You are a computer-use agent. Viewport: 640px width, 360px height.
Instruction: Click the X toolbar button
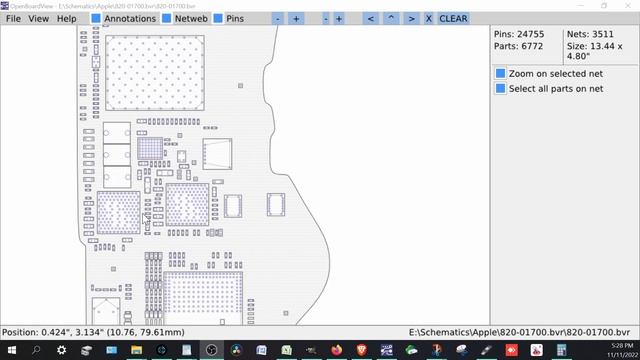[429, 19]
